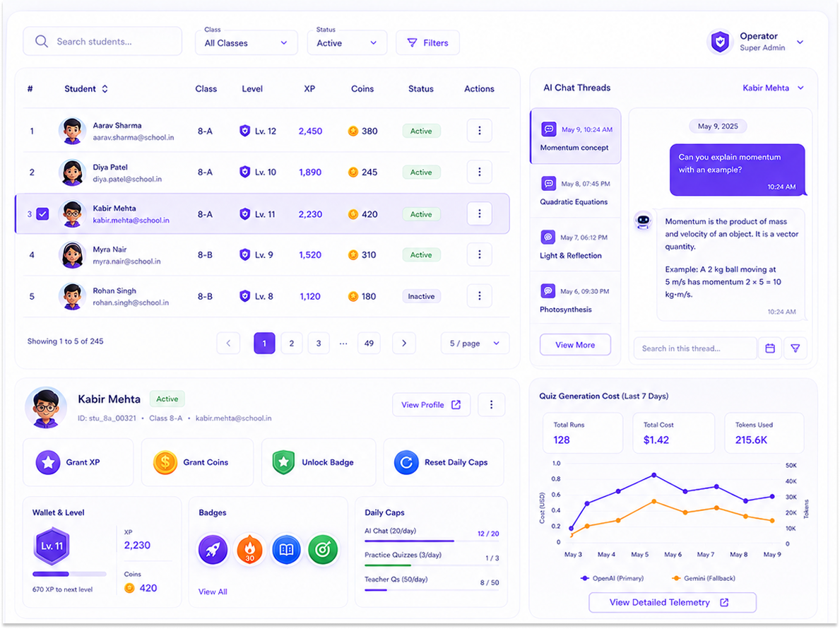This screenshot has height=629, width=840.
Task: Click the Total Runs 128 card
Action: [583, 433]
